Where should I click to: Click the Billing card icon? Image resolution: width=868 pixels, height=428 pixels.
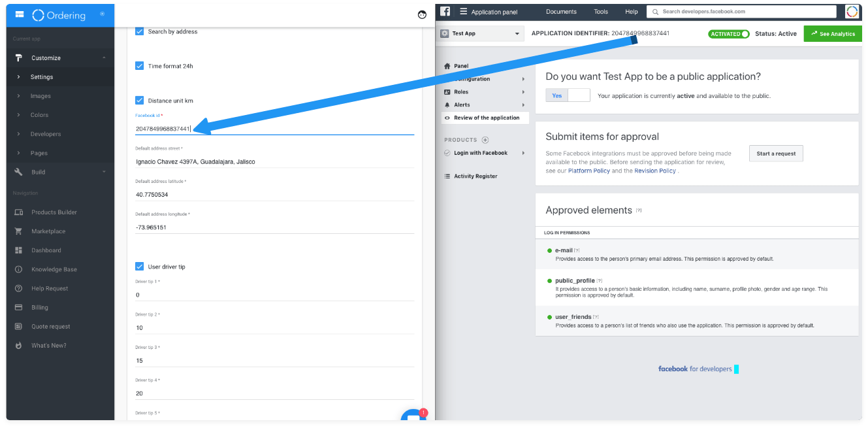coord(18,307)
